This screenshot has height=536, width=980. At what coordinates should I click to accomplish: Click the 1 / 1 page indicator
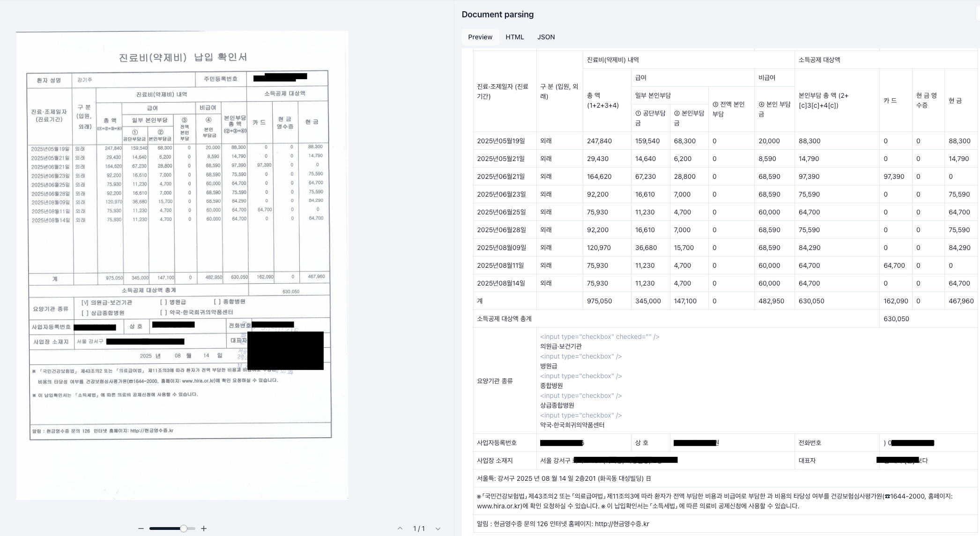(x=419, y=529)
